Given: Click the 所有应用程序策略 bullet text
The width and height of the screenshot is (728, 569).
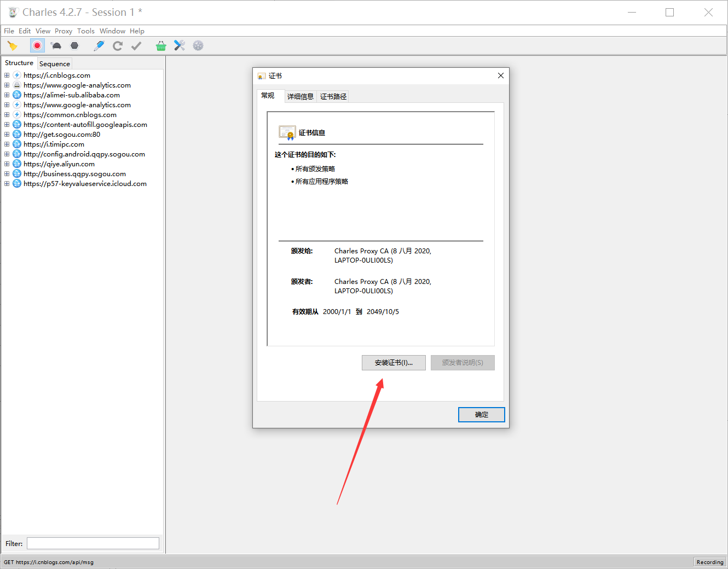Looking at the screenshot, I should point(321,182).
